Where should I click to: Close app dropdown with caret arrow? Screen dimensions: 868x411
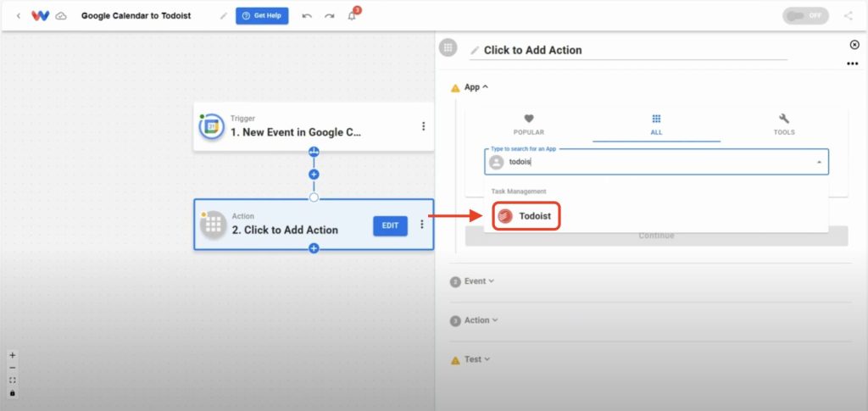tap(819, 163)
